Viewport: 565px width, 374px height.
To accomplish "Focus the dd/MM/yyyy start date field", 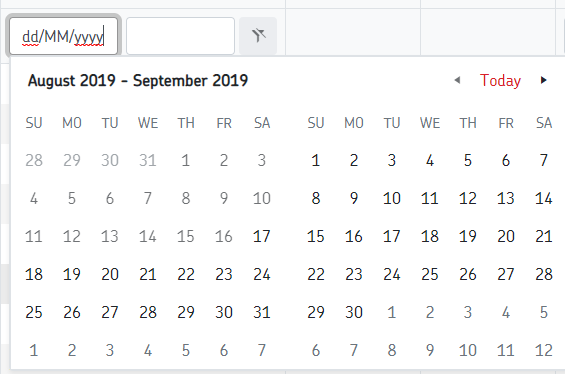I will point(63,36).
